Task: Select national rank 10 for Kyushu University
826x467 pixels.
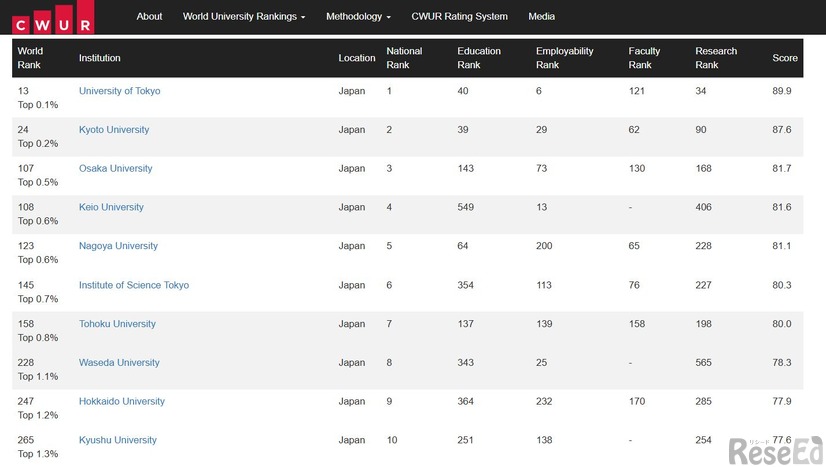Action: tap(392, 440)
